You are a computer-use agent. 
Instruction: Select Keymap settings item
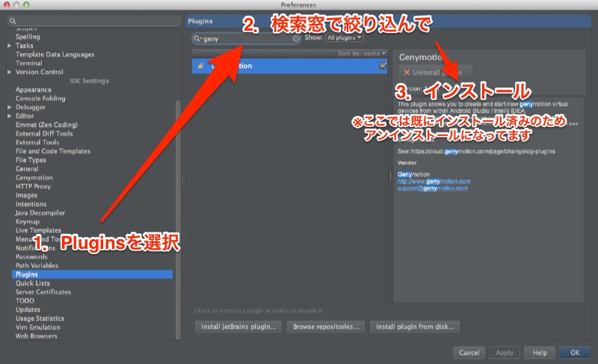pyautogui.click(x=28, y=222)
